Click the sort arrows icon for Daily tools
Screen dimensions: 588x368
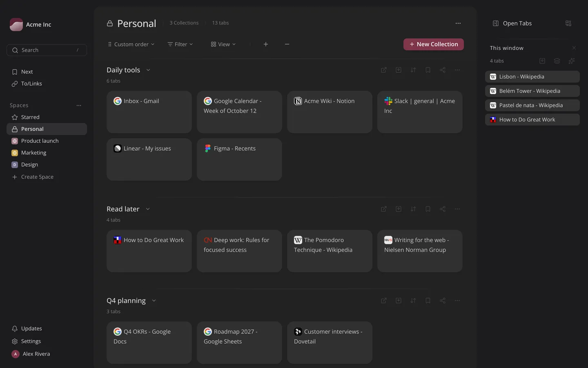413,70
